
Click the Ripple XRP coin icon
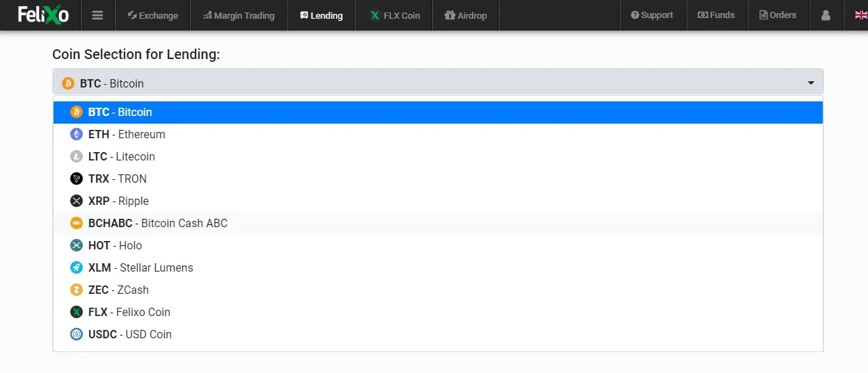click(x=77, y=201)
